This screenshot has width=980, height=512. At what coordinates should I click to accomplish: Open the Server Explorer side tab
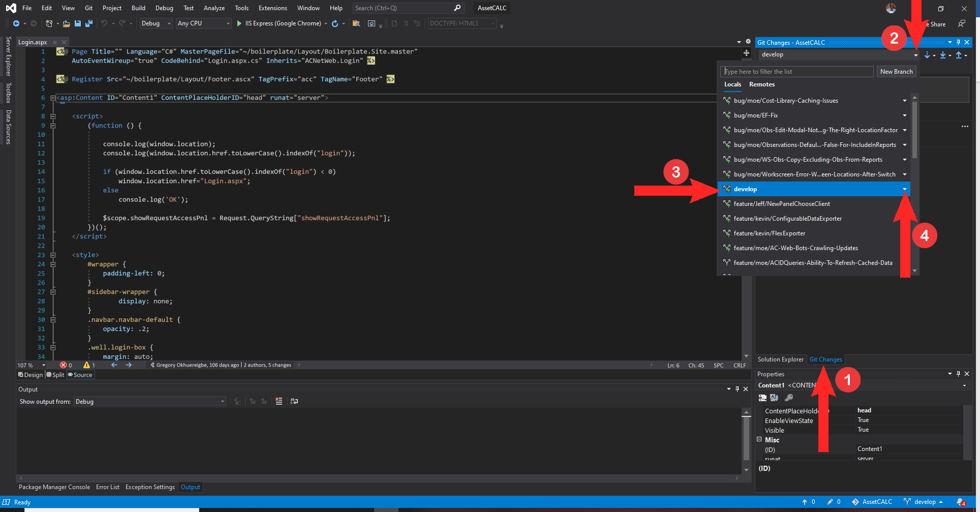pyautogui.click(x=8, y=56)
